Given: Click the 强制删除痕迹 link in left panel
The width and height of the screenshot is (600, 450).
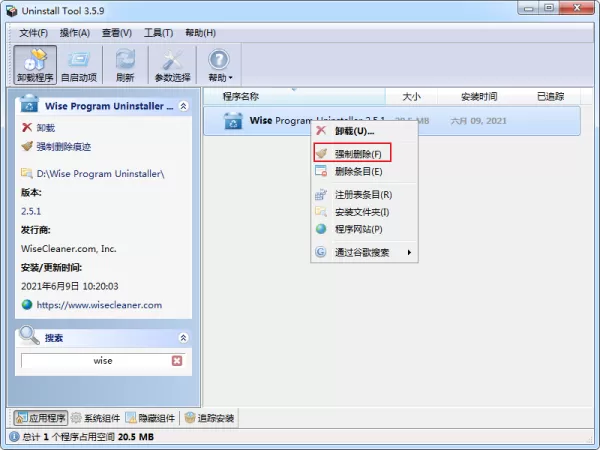Looking at the screenshot, I should [64, 147].
